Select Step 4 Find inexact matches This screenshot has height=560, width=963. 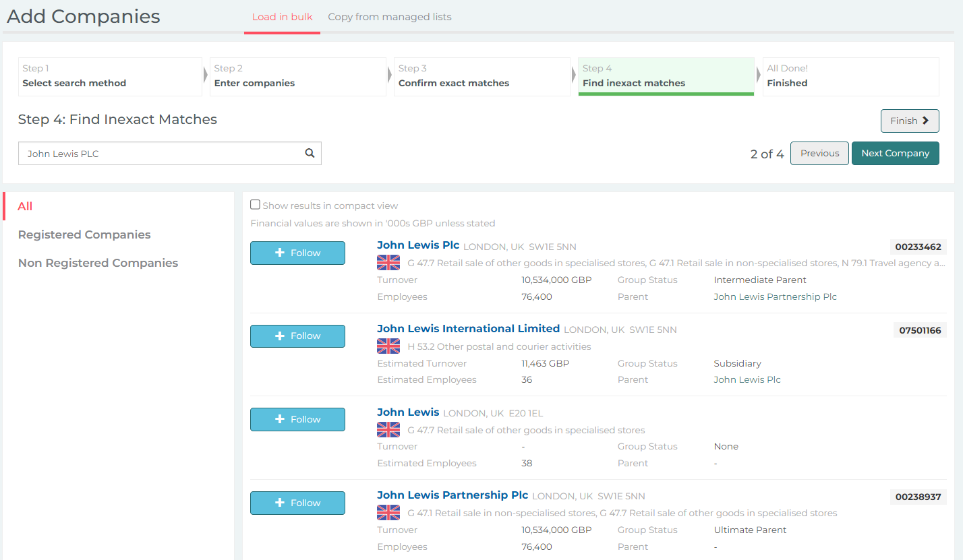(666, 76)
